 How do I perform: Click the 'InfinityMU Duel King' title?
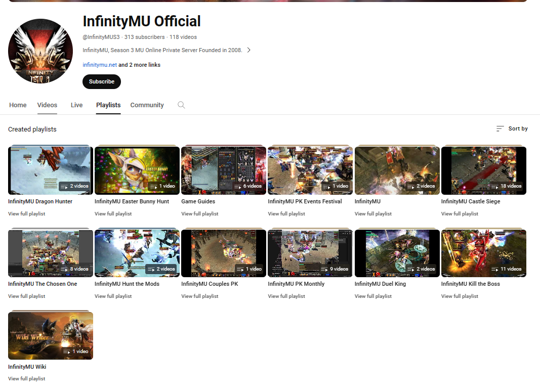tap(380, 284)
